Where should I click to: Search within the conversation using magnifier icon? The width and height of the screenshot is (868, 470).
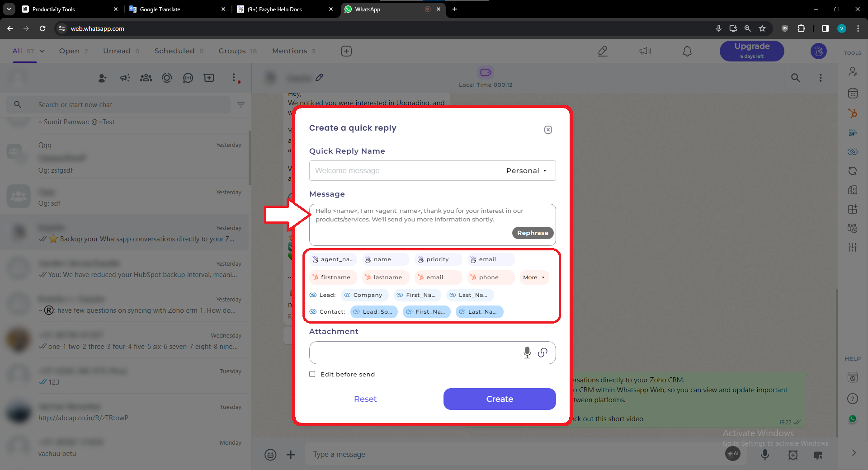point(796,78)
